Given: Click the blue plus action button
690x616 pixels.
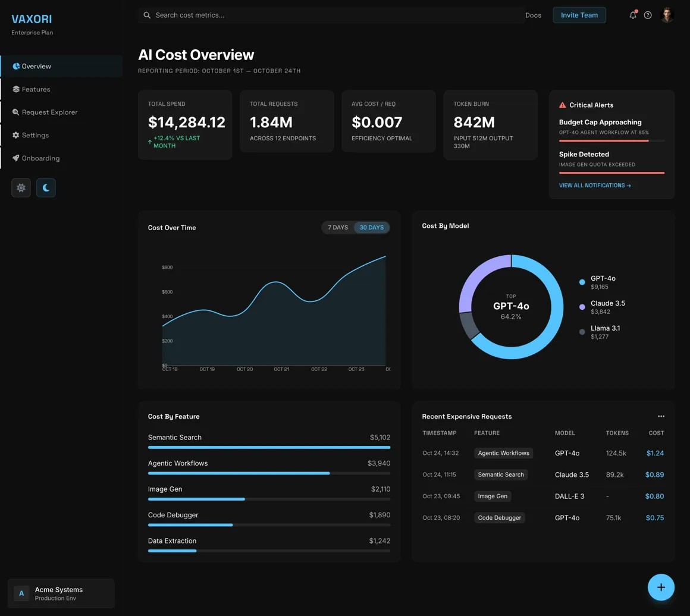Looking at the screenshot, I should pyautogui.click(x=661, y=587).
